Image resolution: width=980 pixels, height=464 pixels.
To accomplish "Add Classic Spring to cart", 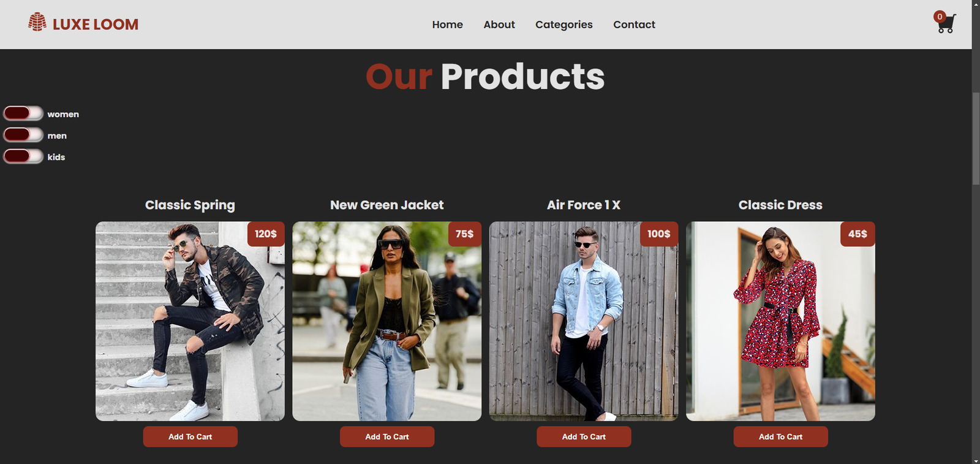I will pyautogui.click(x=190, y=436).
